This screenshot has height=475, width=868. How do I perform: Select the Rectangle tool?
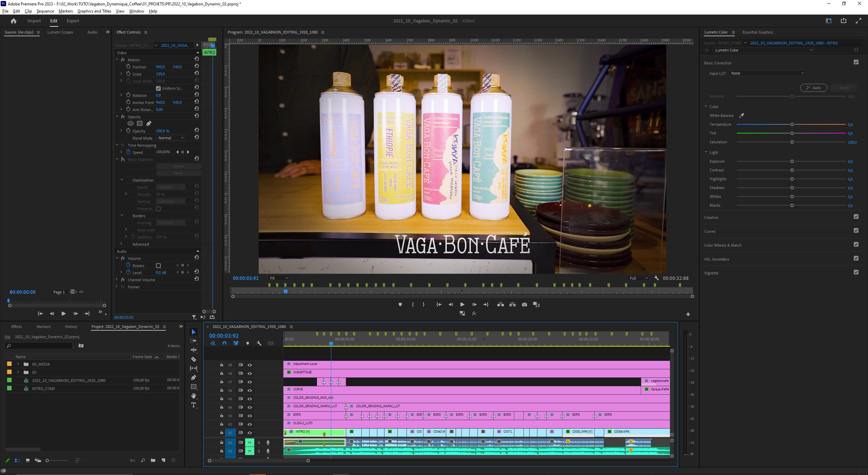[194, 387]
